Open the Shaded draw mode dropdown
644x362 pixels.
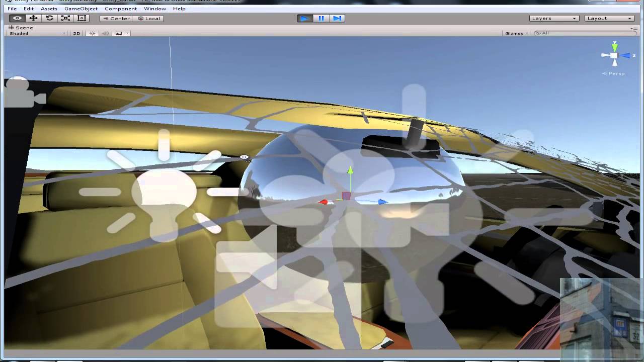click(37, 33)
